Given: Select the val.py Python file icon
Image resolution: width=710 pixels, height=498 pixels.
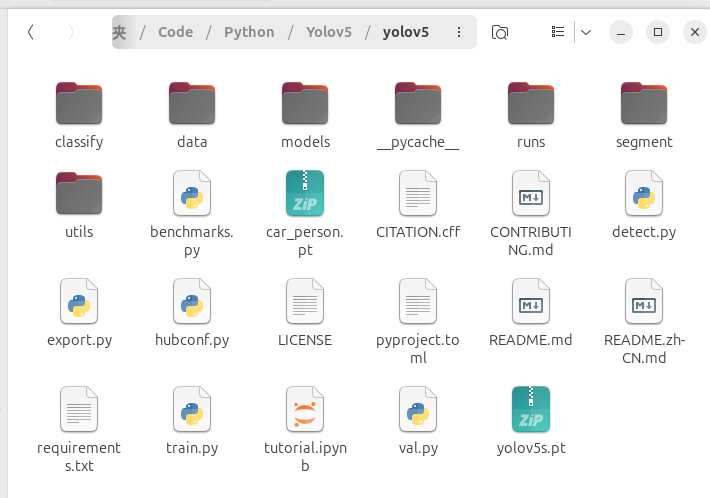Looking at the screenshot, I should tap(418, 409).
